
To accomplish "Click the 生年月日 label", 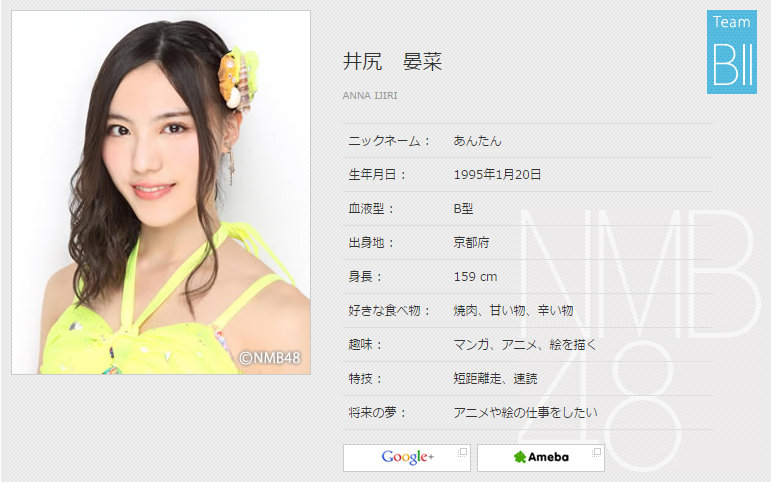I will [x=377, y=175].
